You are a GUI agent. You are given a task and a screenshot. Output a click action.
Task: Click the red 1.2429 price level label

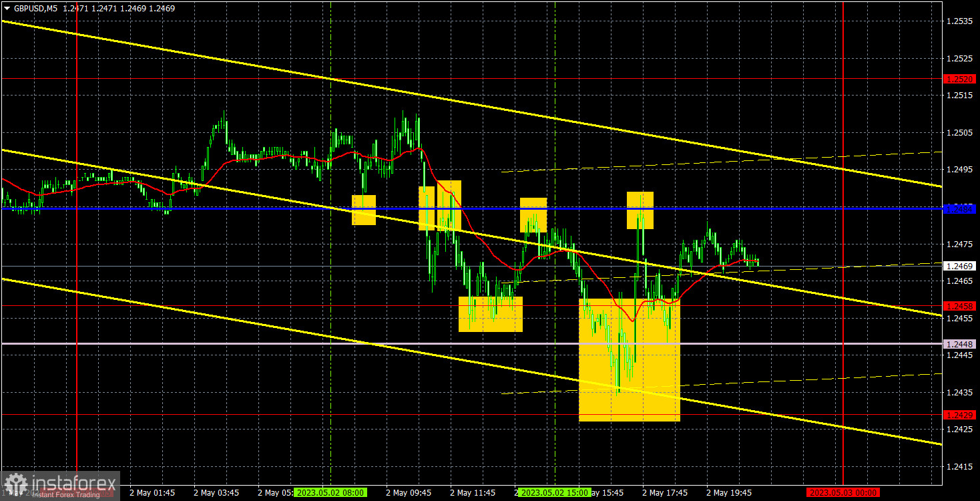click(960, 415)
